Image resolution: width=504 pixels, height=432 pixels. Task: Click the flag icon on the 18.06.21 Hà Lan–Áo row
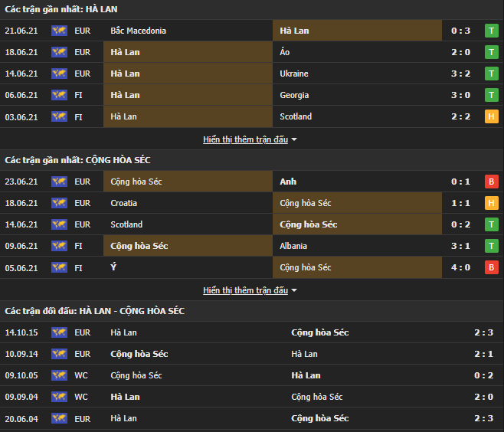[x=59, y=52]
